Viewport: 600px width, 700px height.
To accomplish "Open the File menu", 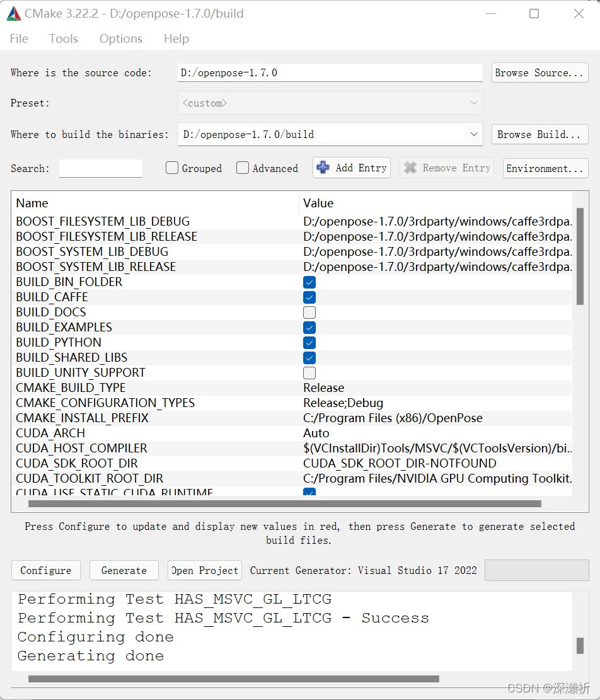I will coord(18,38).
